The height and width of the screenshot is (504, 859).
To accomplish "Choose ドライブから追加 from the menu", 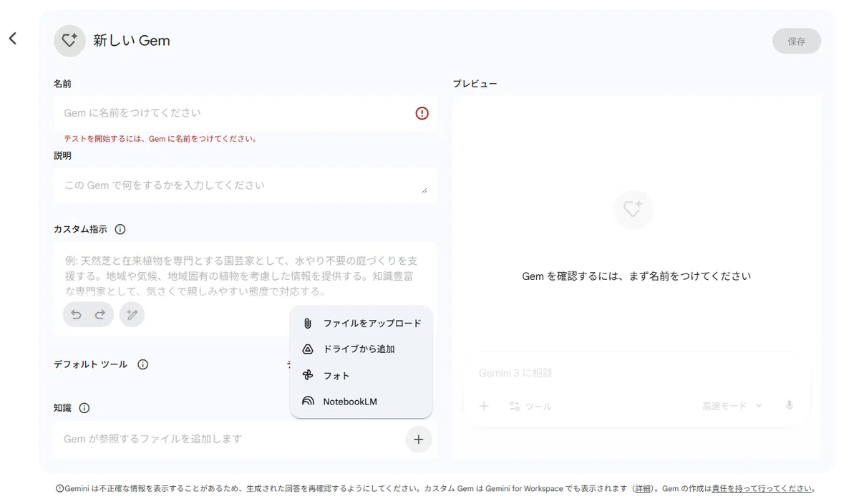I will pos(361,349).
